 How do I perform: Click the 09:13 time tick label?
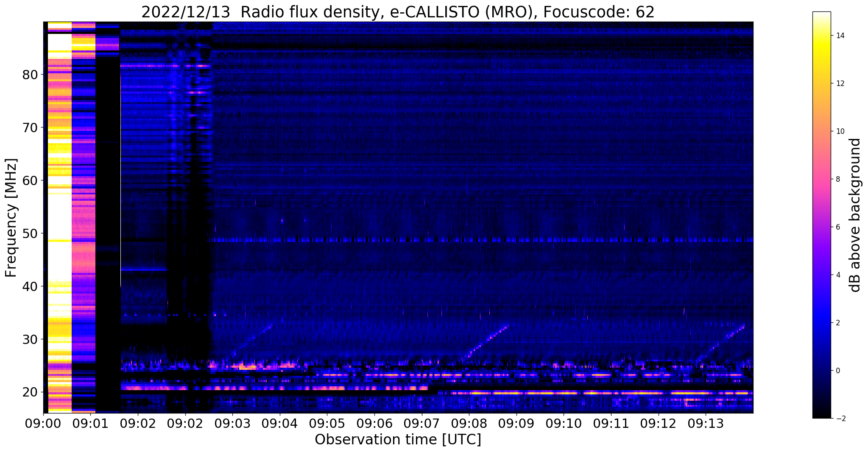706,424
